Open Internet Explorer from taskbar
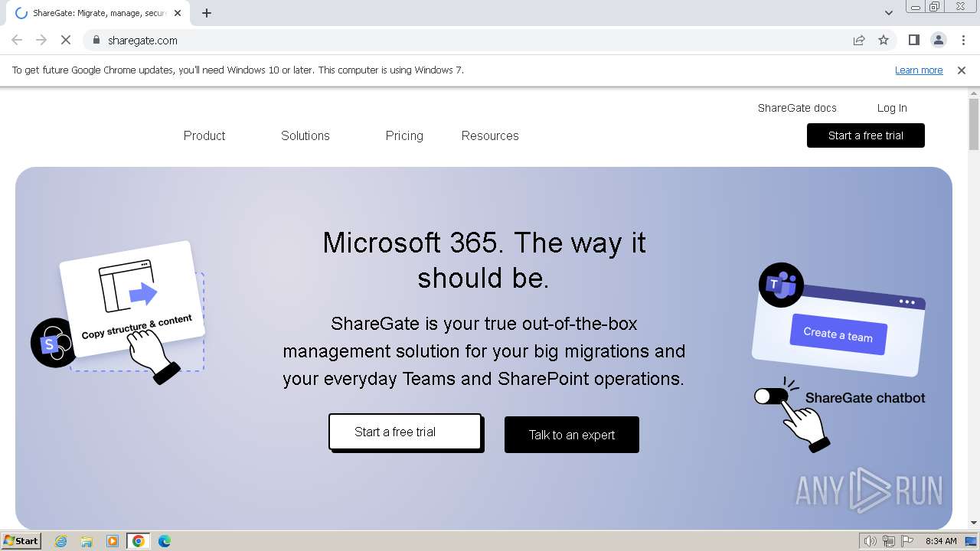This screenshot has height=551, width=980. (61, 541)
